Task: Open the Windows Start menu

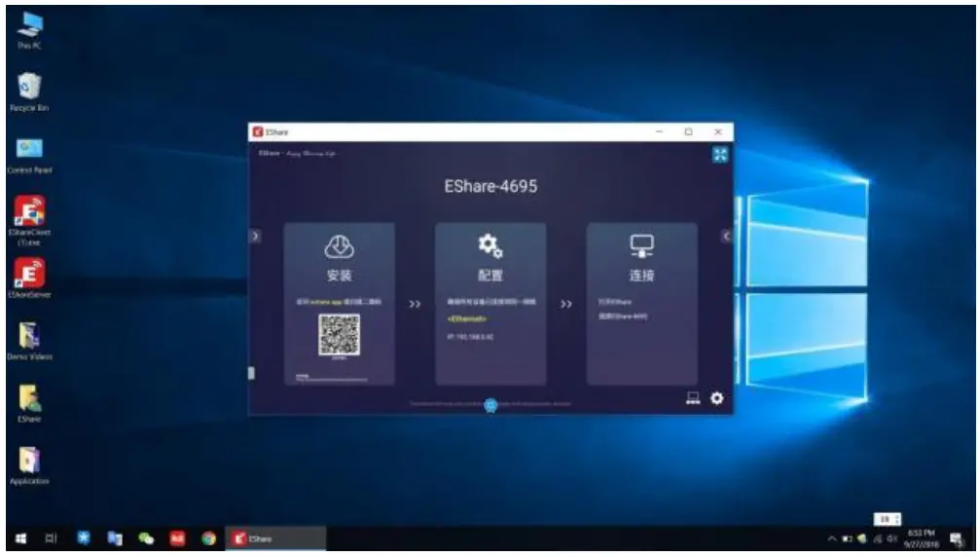Action: click(x=20, y=538)
